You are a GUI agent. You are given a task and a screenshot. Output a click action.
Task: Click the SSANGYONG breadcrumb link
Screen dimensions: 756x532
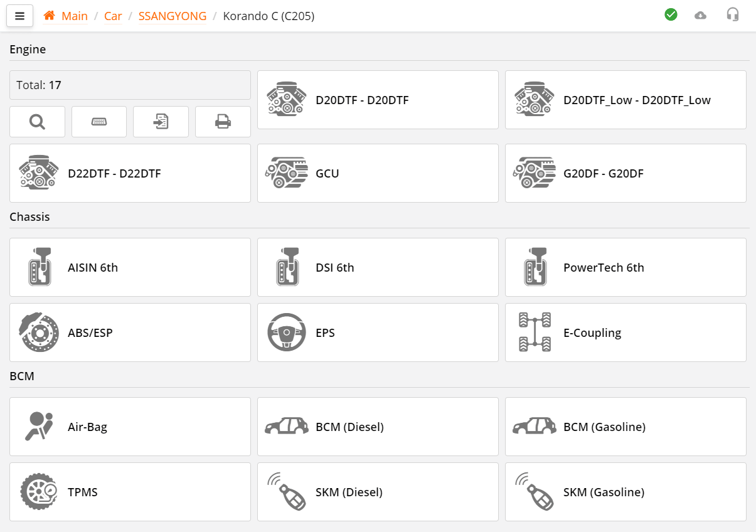tap(172, 16)
